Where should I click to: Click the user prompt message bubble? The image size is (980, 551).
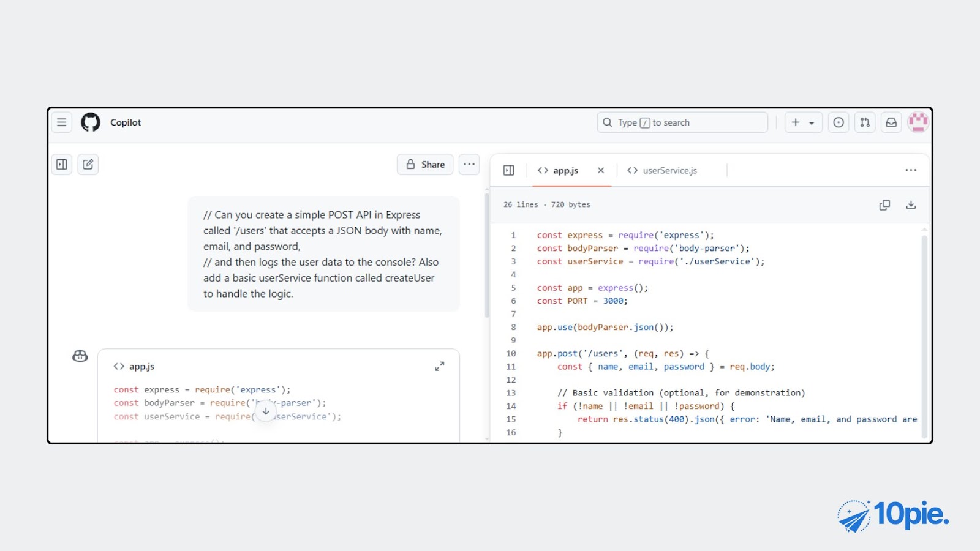coord(323,254)
